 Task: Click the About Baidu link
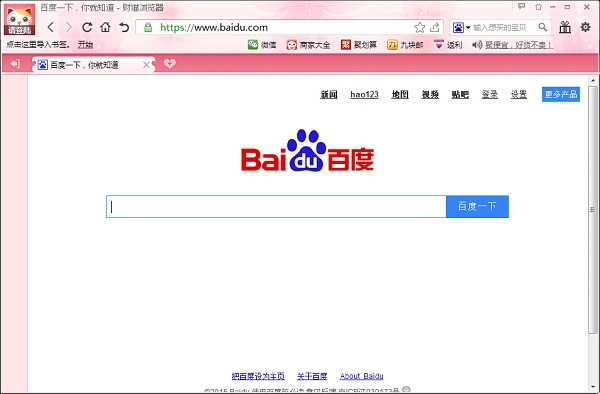click(x=362, y=376)
